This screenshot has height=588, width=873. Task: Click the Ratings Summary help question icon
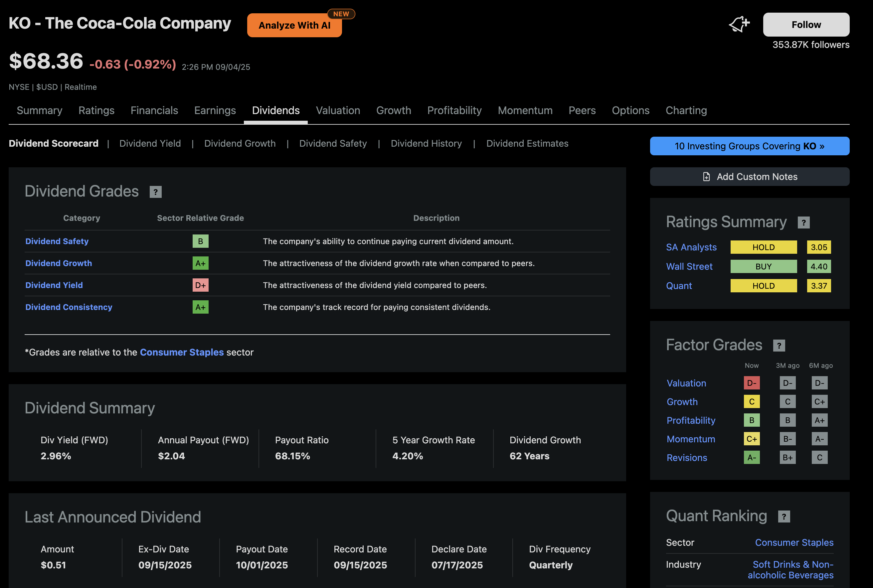(x=803, y=223)
